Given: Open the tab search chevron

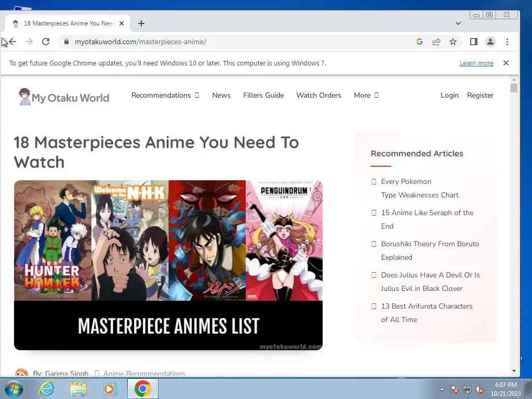Looking at the screenshot, I should [458, 23].
